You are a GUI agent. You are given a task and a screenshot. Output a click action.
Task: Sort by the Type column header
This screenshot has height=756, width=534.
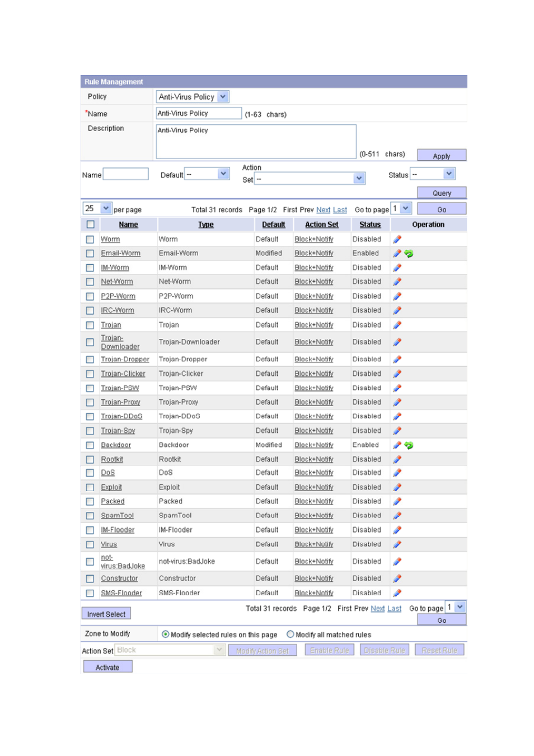[x=205, y=225]
